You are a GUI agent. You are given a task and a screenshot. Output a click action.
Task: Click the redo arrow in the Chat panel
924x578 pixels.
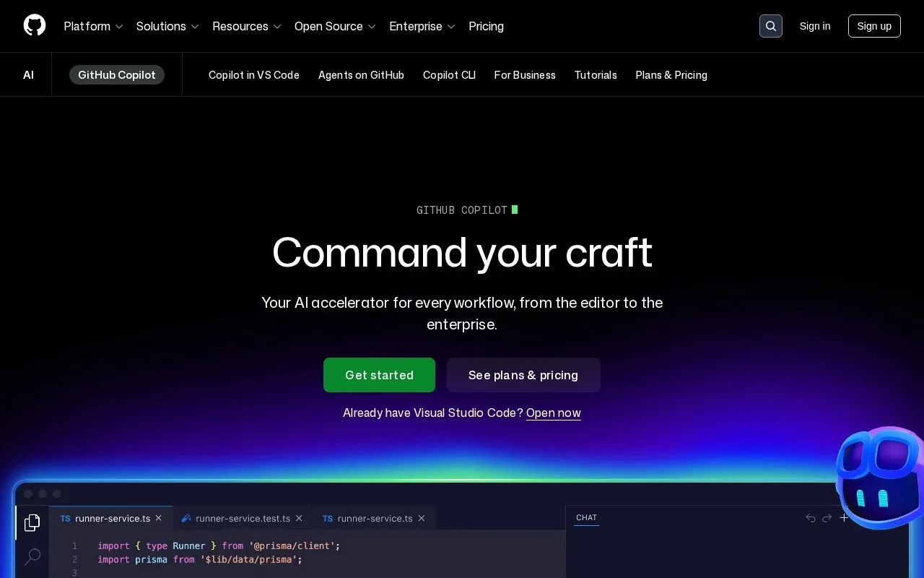point(827,518)
